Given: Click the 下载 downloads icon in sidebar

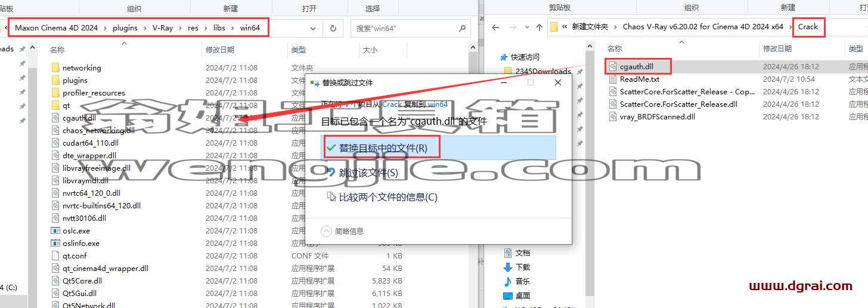Looking at the screenshot, I should pos(508,267).
